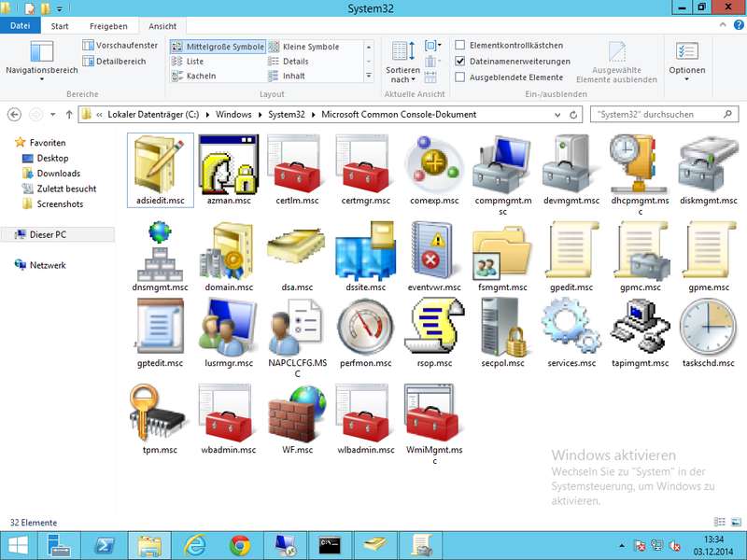This screenshot has height=560, width=747.
Task: Select the comexp.msc component icon
Action: (434, 164)
